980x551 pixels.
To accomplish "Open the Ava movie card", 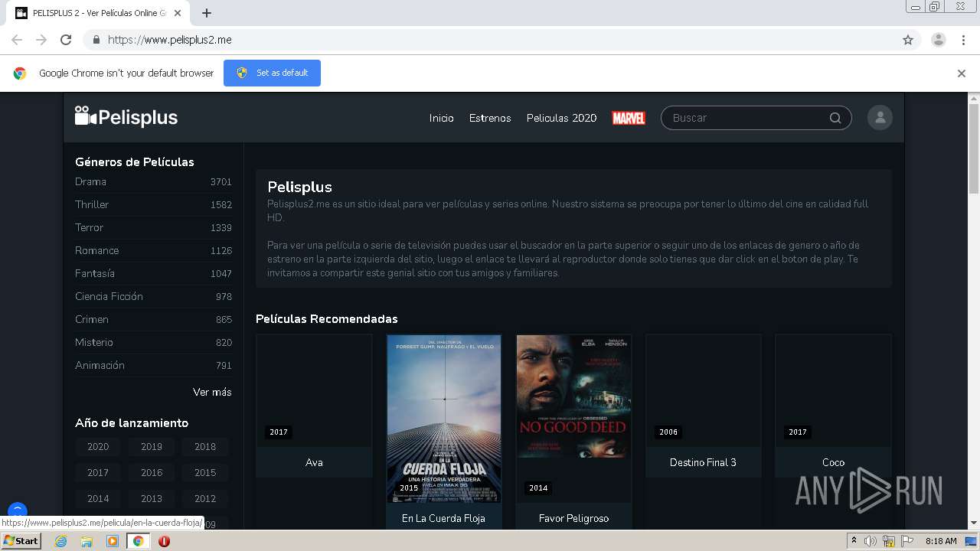I will 314,406.
